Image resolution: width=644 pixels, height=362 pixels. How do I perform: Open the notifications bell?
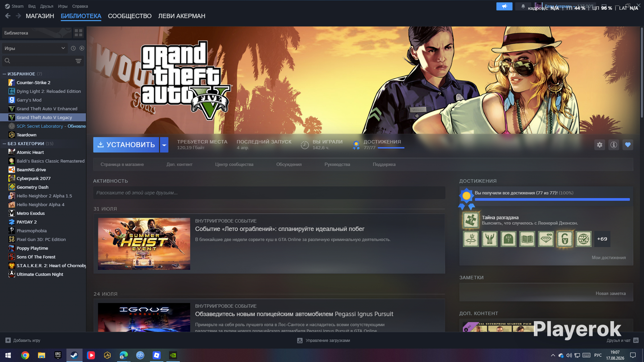(523, 6)
